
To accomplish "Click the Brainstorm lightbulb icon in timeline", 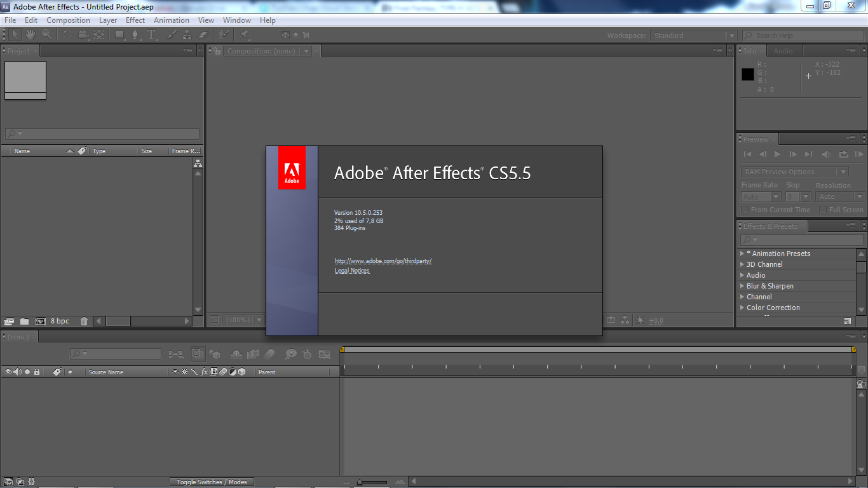I will 290,354.
